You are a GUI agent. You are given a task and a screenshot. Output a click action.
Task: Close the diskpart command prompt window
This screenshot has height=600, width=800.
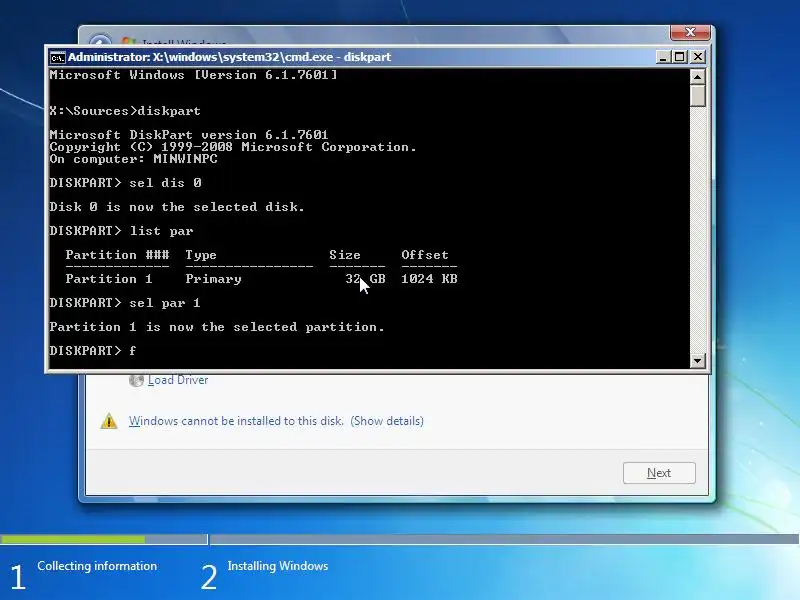697,57
